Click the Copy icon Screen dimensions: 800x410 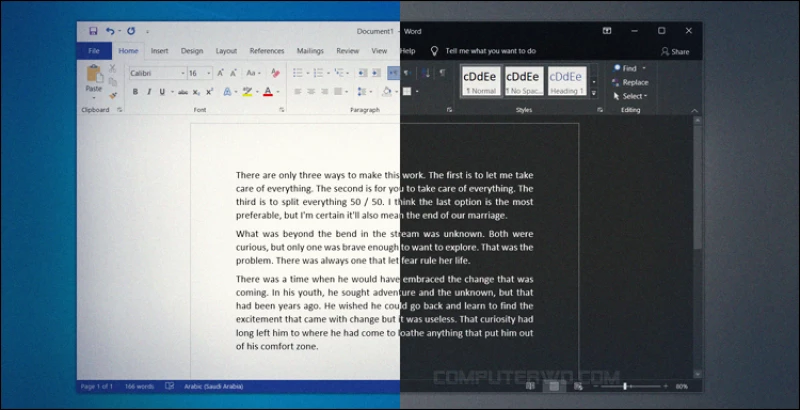[113, 82]
